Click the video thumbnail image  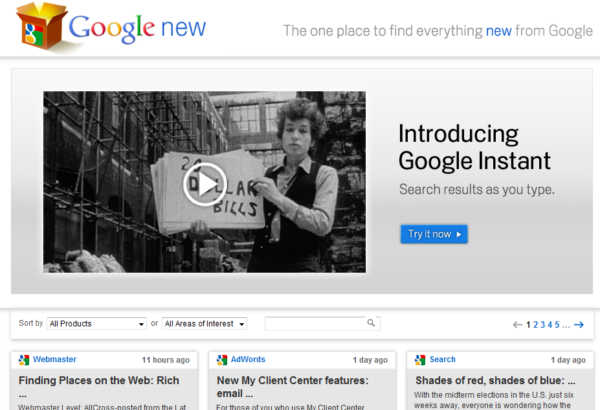tap(204, 182)
